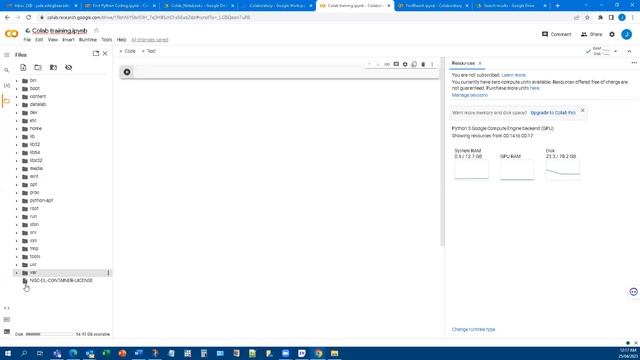Screen dimensions: 640x360
Task: Click the Share button
Action: [x=591, y=34]
